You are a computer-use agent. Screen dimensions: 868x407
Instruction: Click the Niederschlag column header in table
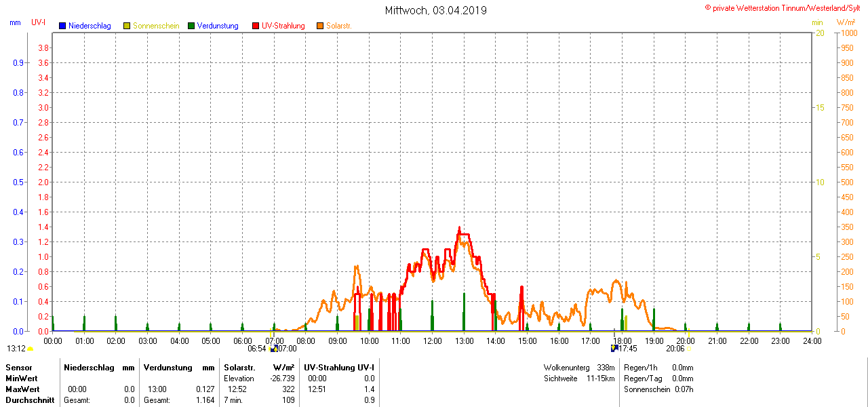(87, 367)
